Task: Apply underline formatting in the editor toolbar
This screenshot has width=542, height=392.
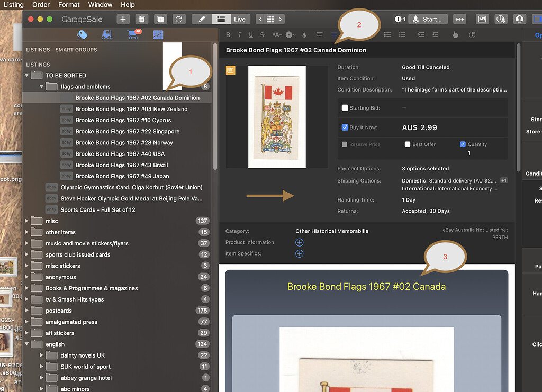Action: 251,35
